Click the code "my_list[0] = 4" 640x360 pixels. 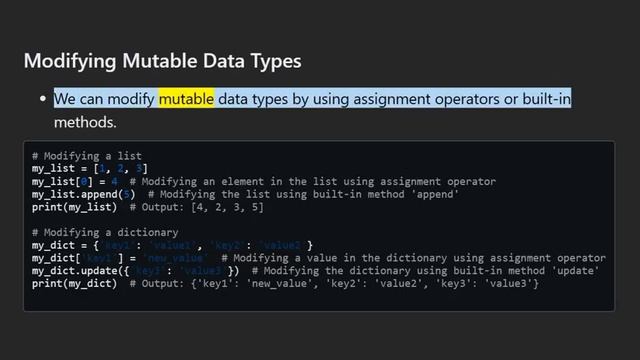coord(75,181)
